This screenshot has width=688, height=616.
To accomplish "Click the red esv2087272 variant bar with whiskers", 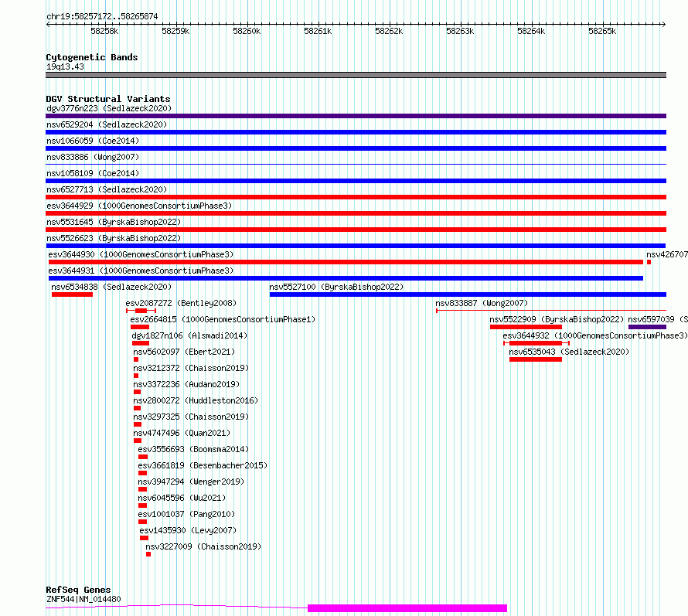I will coord(141,311).
